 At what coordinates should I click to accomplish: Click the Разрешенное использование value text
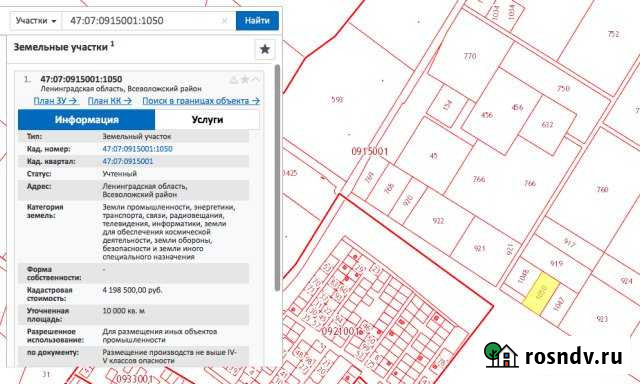[x=160, y=335]
